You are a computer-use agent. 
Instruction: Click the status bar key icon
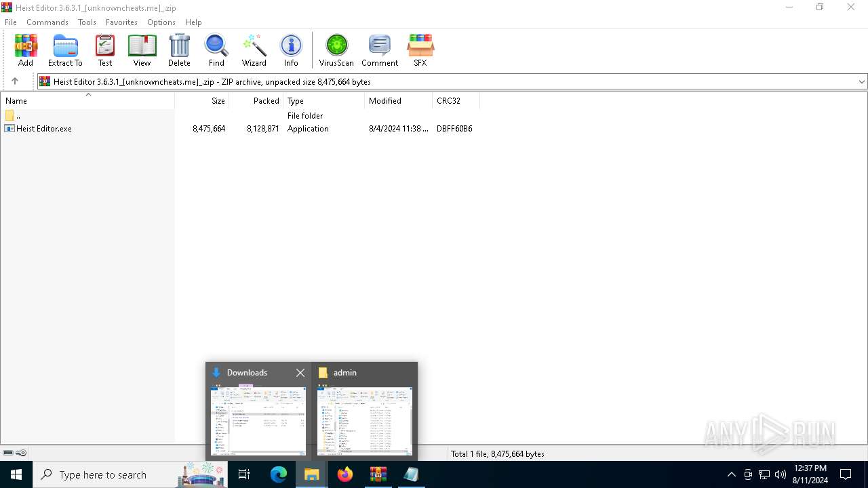[21, 453]
